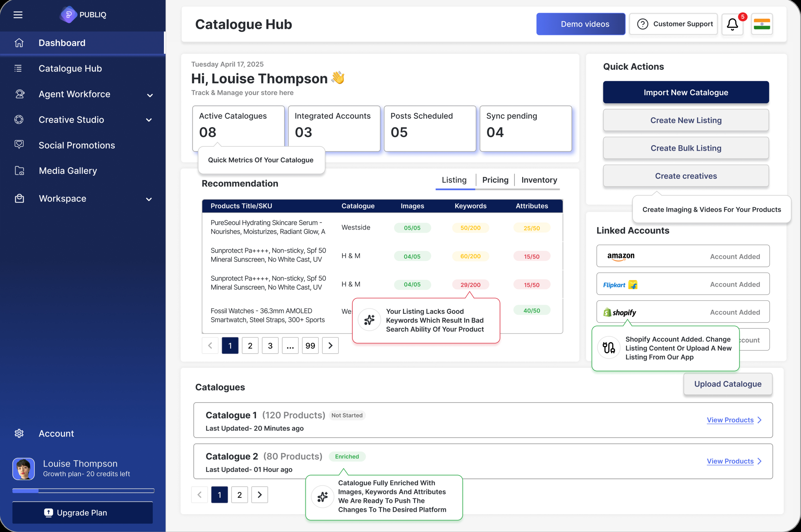Select the Creative Studio globe icon
This screenshot has height=532, width=801.
tap(19, 119)
